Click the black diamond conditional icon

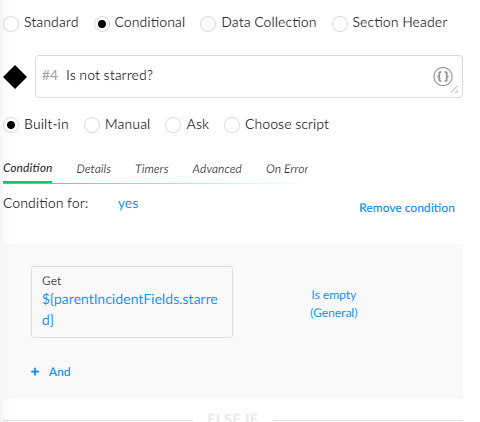click(x=15, y=77)
